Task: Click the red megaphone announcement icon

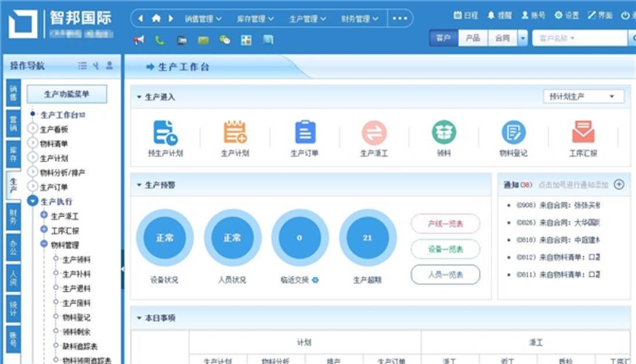Action: [139, 40]
